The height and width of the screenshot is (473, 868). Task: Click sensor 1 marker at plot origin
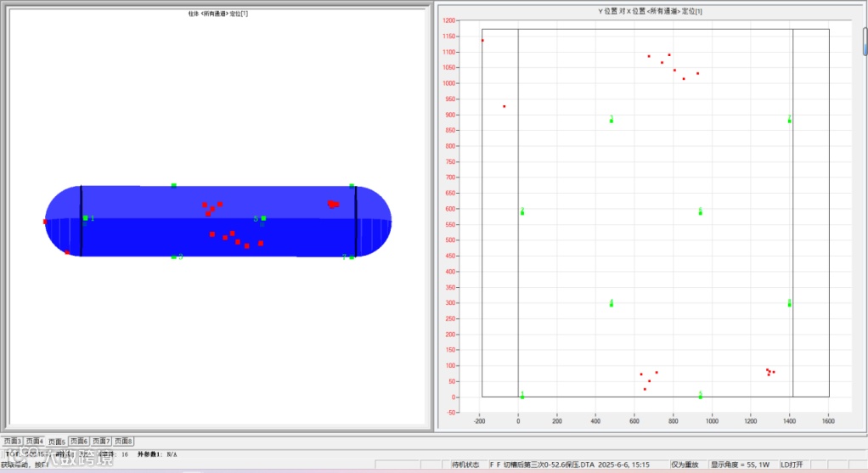[x=522, y=396]
